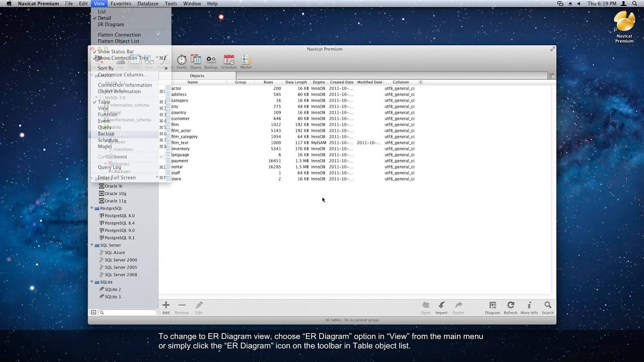Click Oracle 9i connection icon
Screen dimensions: 644x362
[101, 186]
